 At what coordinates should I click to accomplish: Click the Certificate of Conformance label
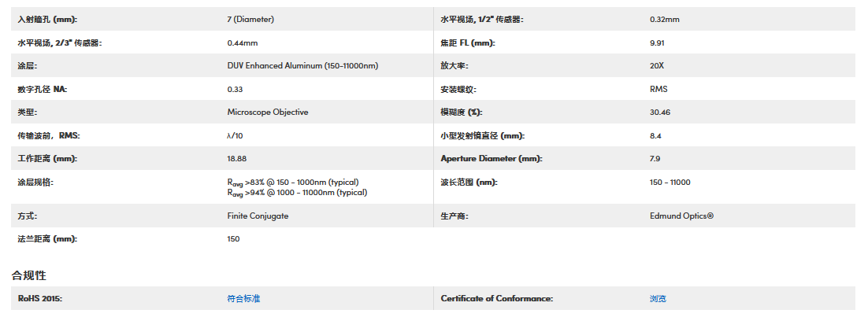497,299
